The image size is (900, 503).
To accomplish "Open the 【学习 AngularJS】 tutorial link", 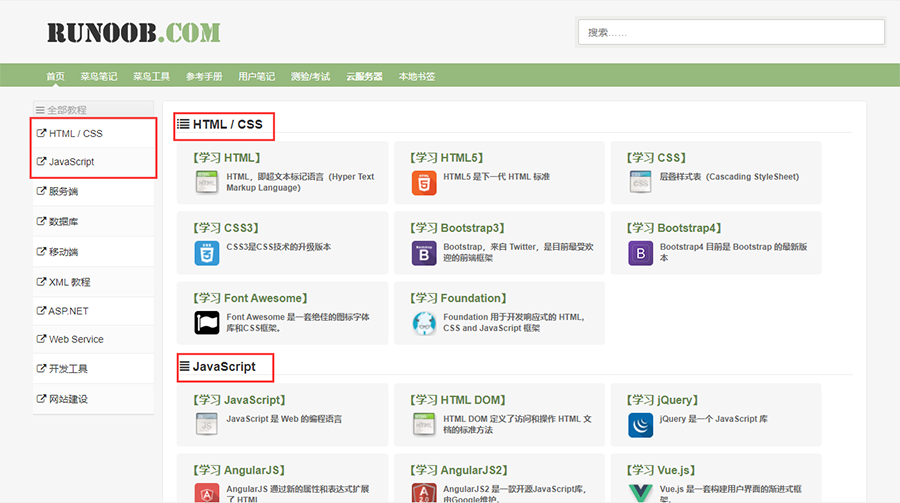I will coord(239,470).
